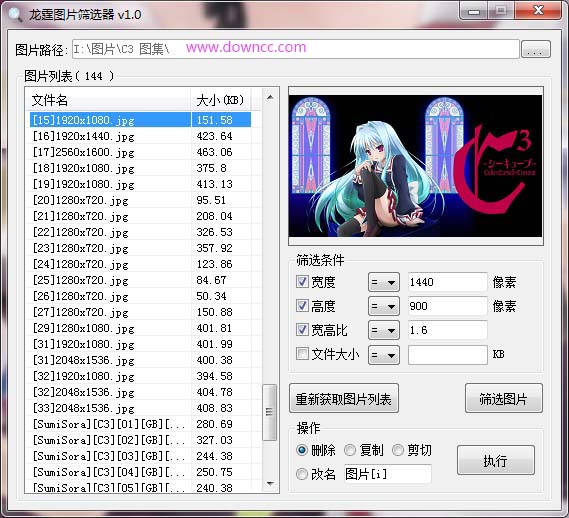Toggle the 宽度 width checkbox
569x518 pixels.
(302, 282)
